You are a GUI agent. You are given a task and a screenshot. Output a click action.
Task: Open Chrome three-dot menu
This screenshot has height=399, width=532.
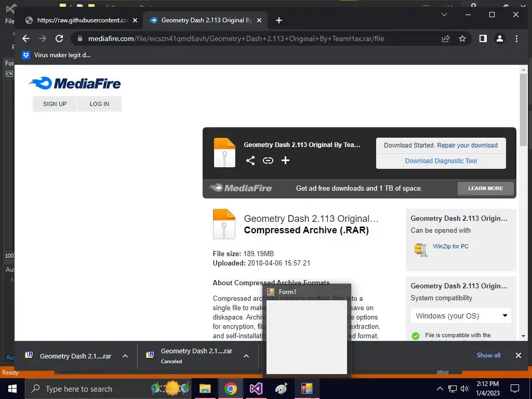click(x=516, y=38)
